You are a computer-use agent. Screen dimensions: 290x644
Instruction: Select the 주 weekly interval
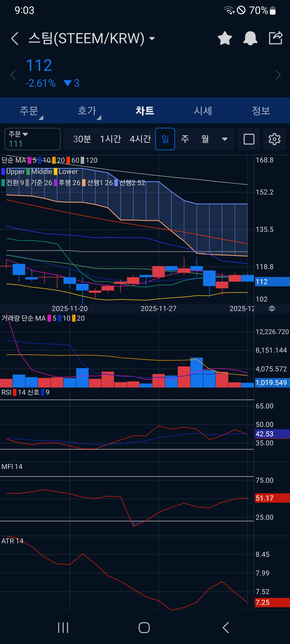pos(185,139)
